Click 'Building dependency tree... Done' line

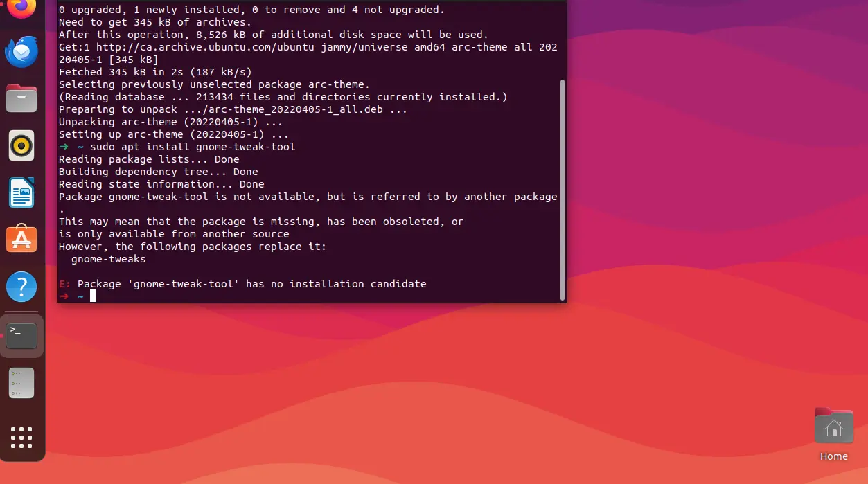point(159,172)
